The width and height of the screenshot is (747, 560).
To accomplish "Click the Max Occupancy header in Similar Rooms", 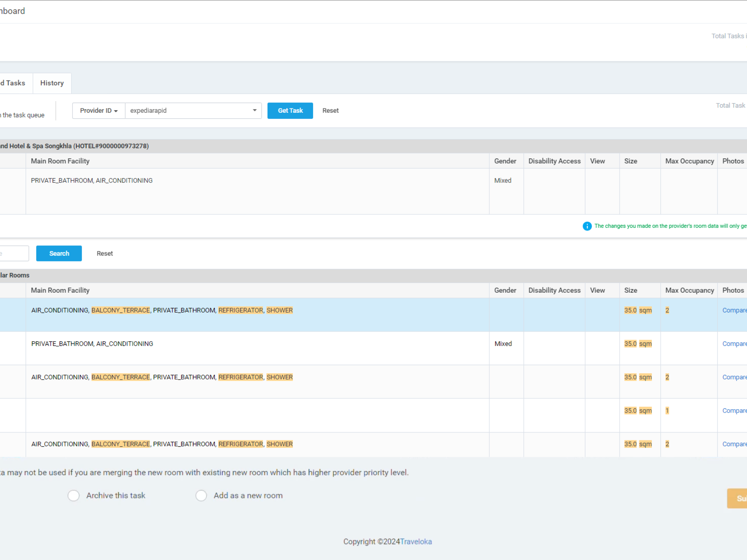I will click(x=689, y=290).
